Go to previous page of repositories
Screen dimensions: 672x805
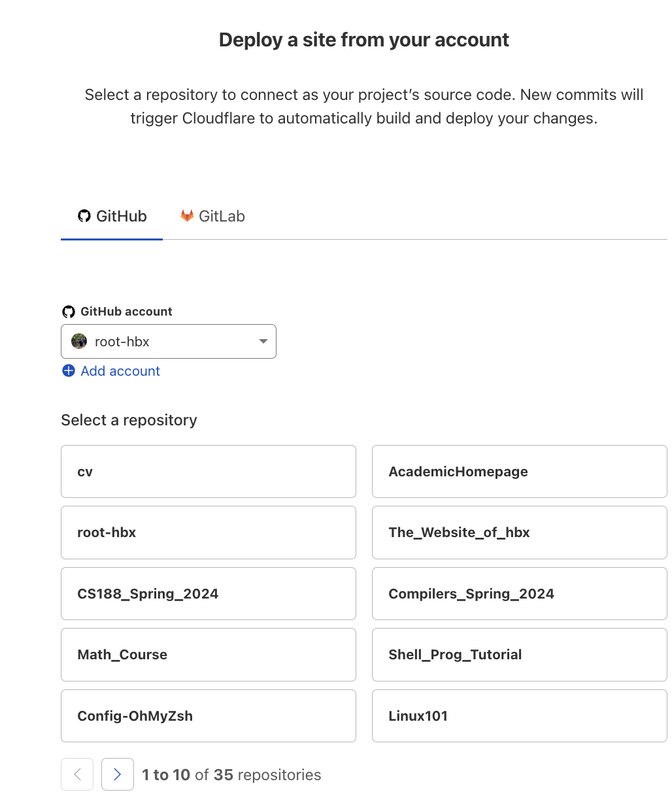coord(77,774)
